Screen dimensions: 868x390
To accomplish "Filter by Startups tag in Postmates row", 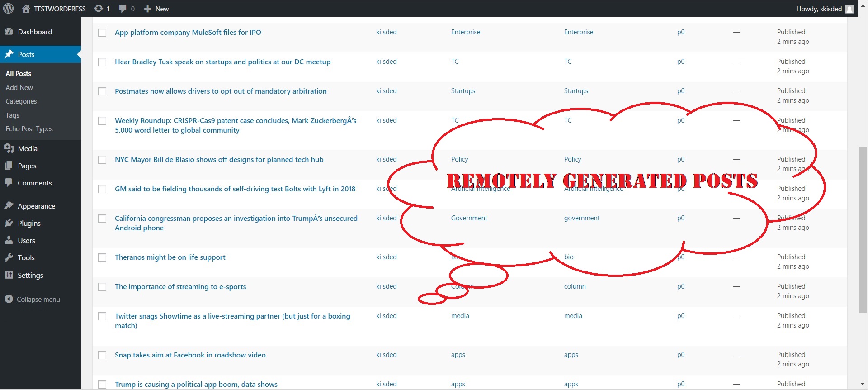I will tap(576, 91).
